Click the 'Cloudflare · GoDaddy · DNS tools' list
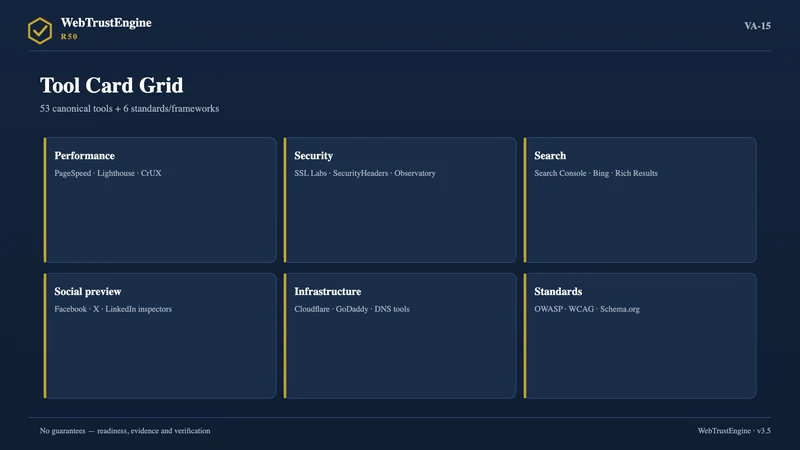The image size is (800, 450). pos(352,309)
